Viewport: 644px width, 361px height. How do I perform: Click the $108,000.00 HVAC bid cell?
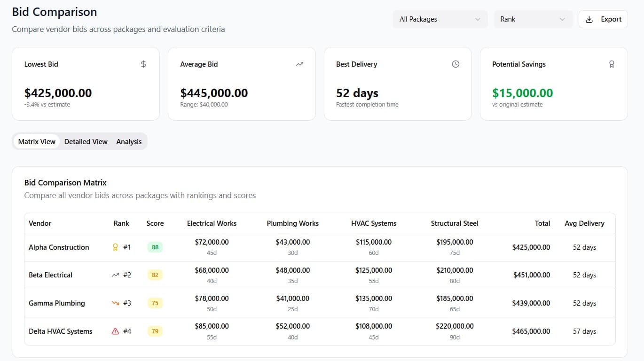coord(374,326)
